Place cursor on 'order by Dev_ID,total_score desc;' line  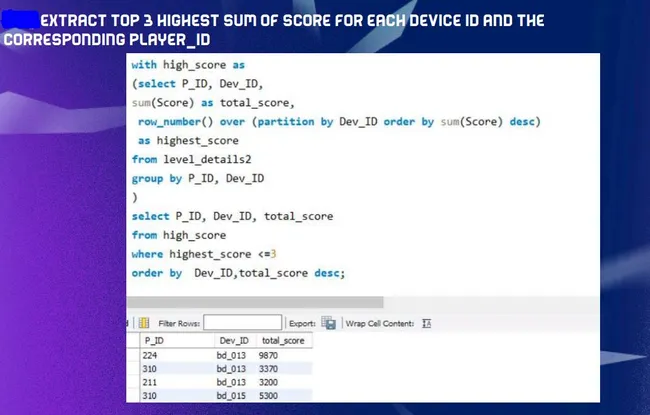tap(238, 273)
